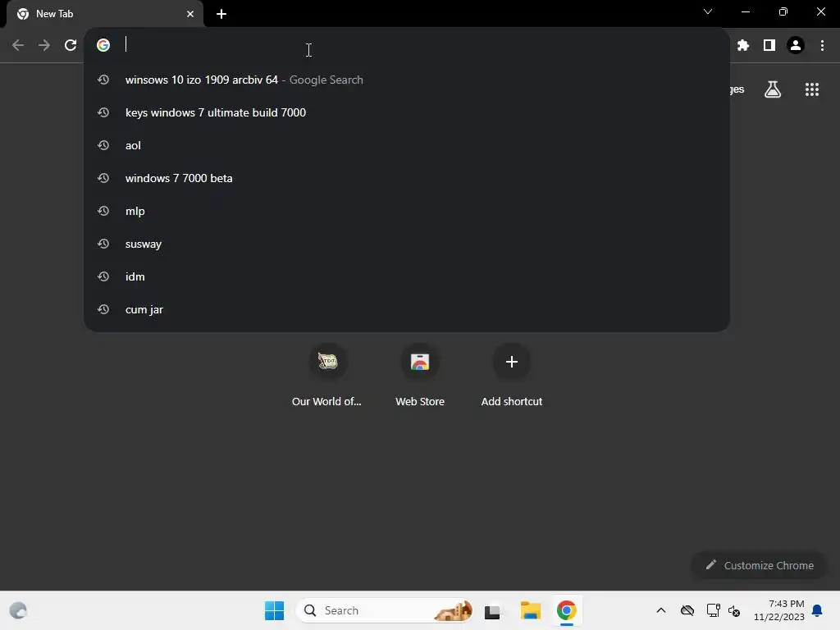Screen dimensions: 840x630
Task: Open Chrome three-dot menu
Action: [x=822, y=46]
